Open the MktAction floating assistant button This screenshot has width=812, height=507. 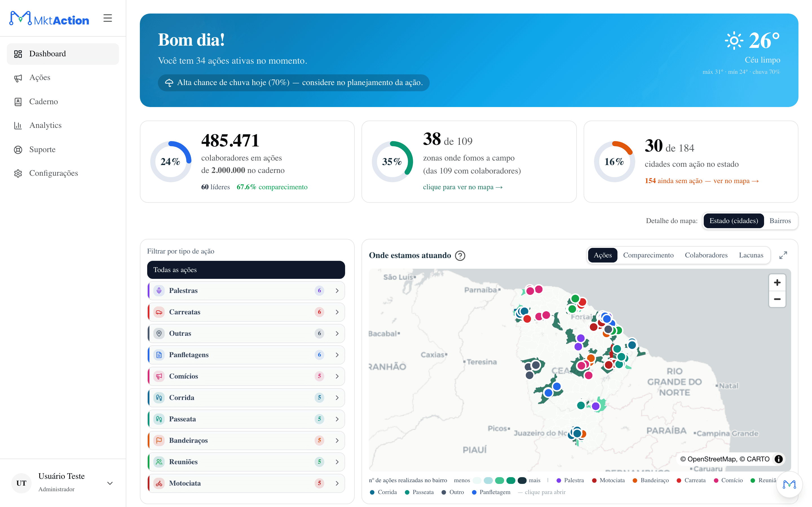click(789, 484)
